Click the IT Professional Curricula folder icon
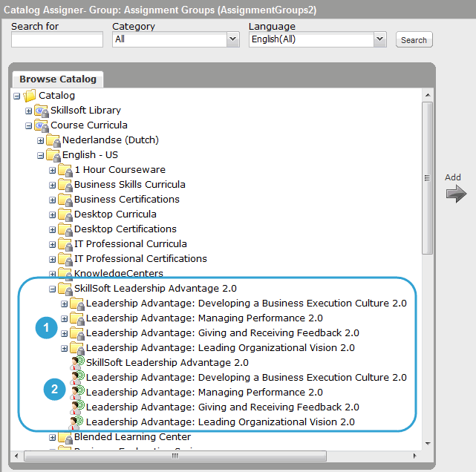 pyautogui.click(x=65, y=244)
